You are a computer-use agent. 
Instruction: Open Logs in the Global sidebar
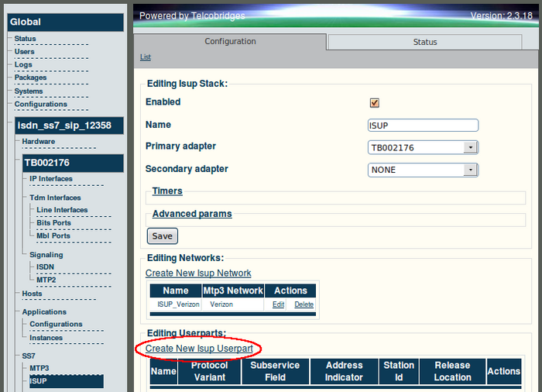point(23,64)
